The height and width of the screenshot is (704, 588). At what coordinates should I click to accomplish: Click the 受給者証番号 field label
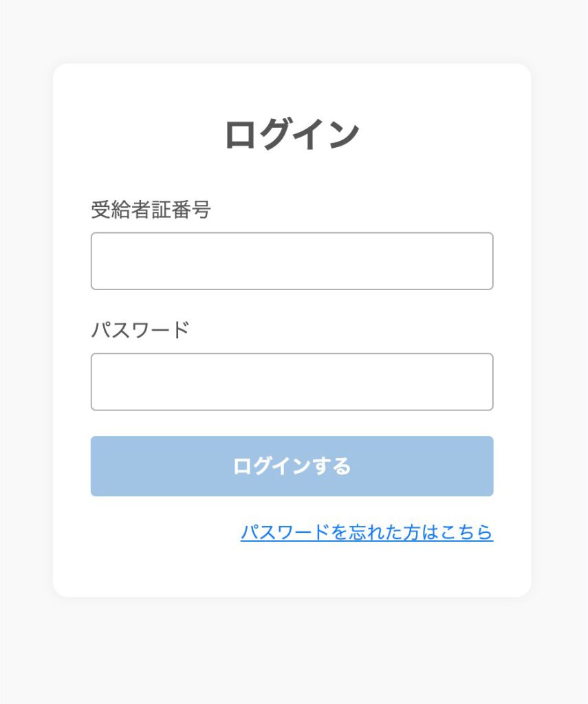pos(151,210)
